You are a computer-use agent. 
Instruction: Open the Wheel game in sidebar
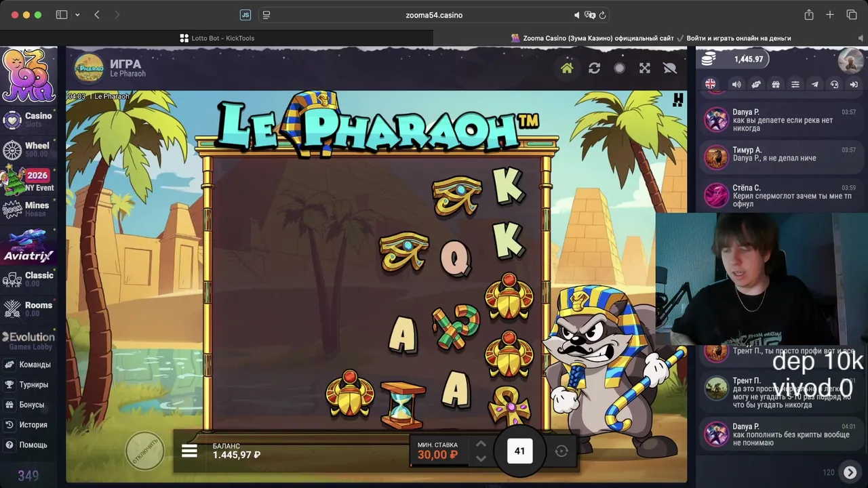click(x=27, y=149)
